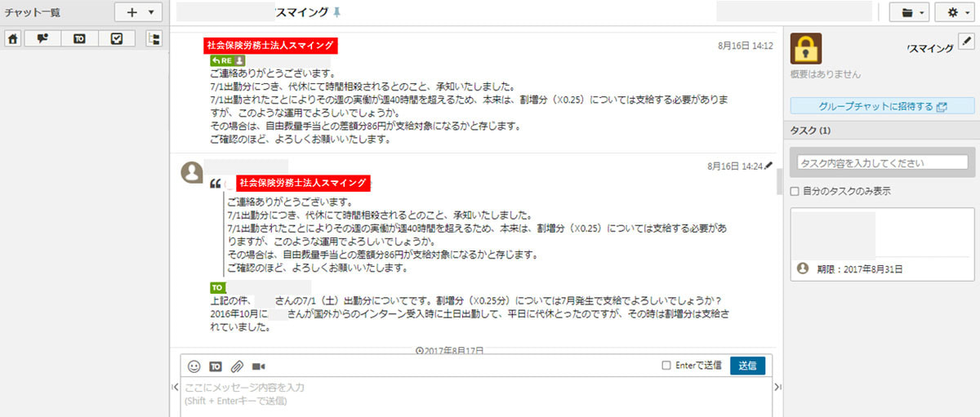
Task: Click グループチャットに招待する link
Action: point(882,106)
